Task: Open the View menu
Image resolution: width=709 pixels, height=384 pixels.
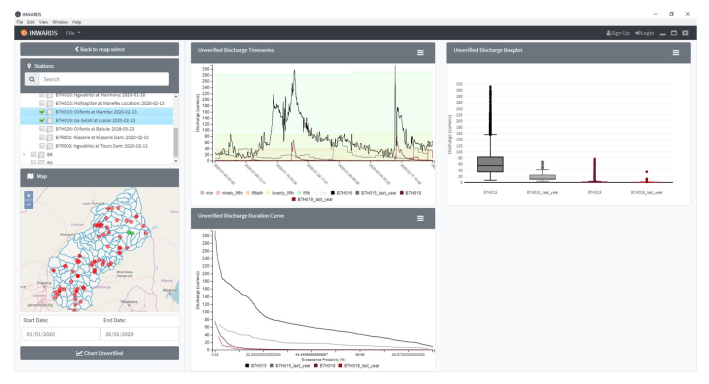Action: coord(43,22)
